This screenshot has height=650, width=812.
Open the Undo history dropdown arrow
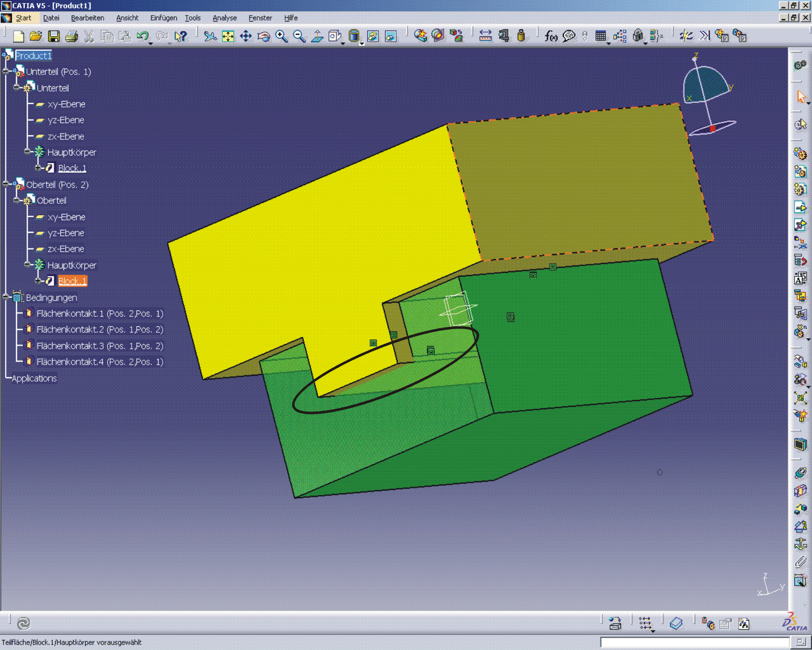tap(151, 43)
